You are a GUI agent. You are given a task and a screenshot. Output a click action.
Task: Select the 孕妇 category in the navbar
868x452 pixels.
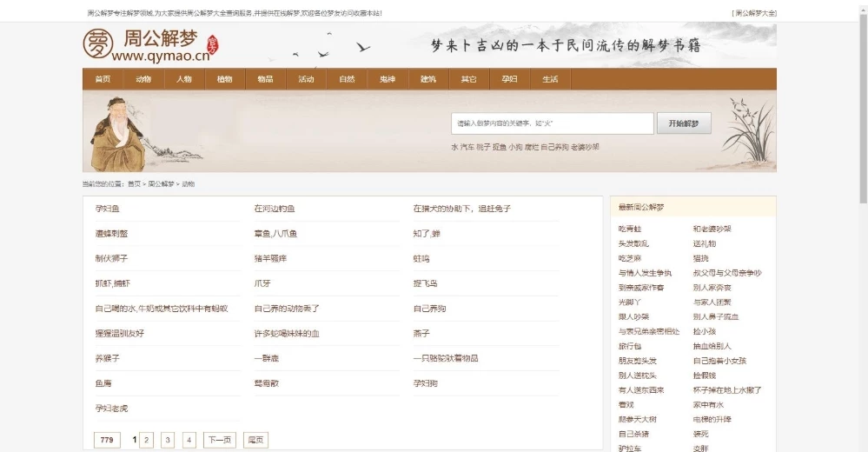(509, 79)
